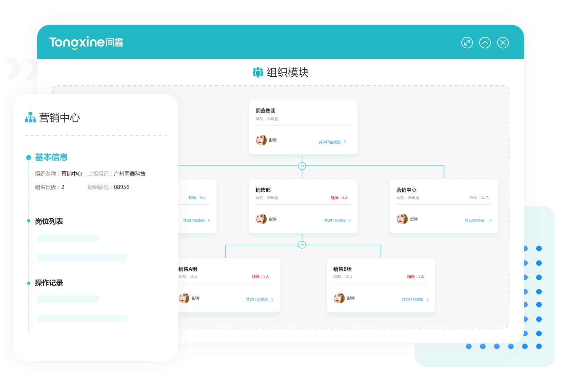
Task: Click the avatar on the 营销中心 card
Action: [402, 219]
